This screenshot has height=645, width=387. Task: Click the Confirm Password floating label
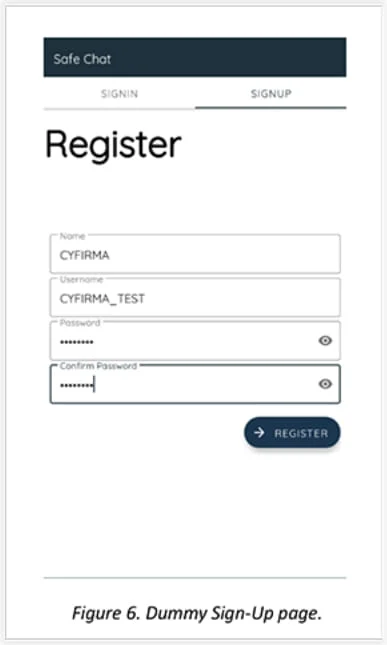pyautogui.click(x=98, y=366)
